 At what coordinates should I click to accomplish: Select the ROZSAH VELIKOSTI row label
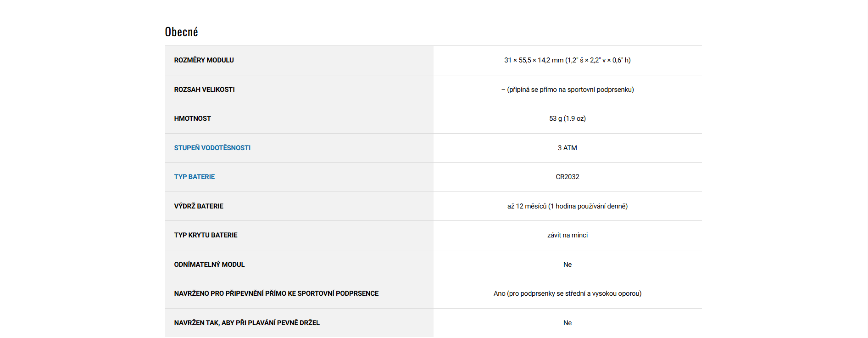coord(204,90)
